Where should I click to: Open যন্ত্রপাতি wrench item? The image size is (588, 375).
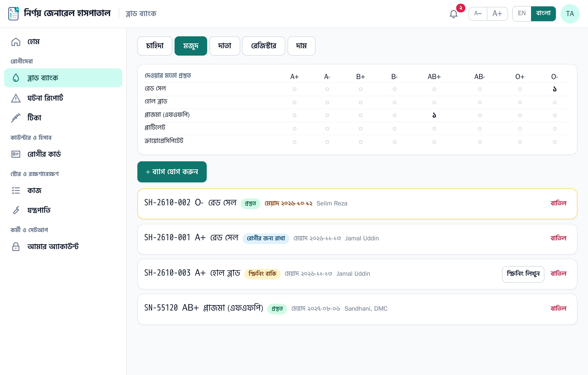point(63,210)
